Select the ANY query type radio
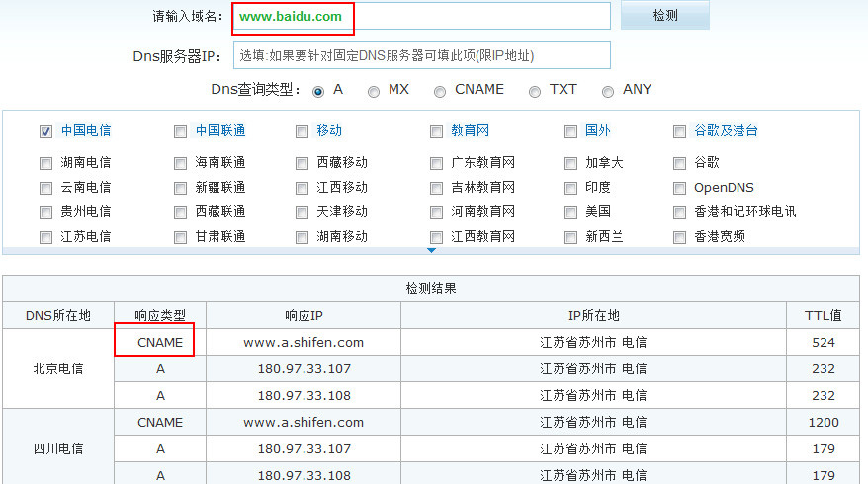 [x=608, y=92]
